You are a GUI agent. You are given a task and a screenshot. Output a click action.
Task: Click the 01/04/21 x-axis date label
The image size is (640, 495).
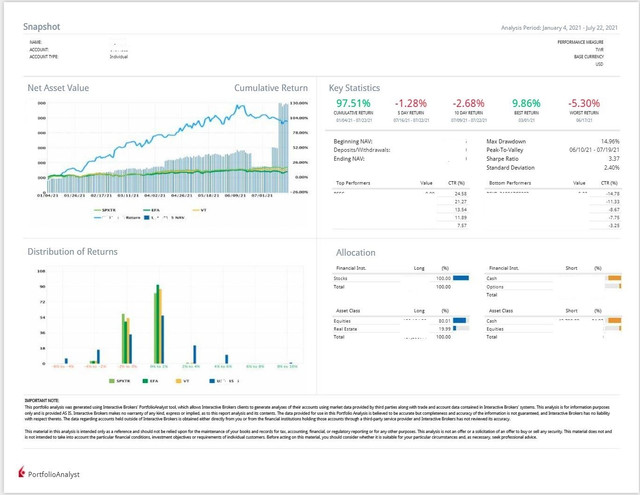[x=48, y=195]
